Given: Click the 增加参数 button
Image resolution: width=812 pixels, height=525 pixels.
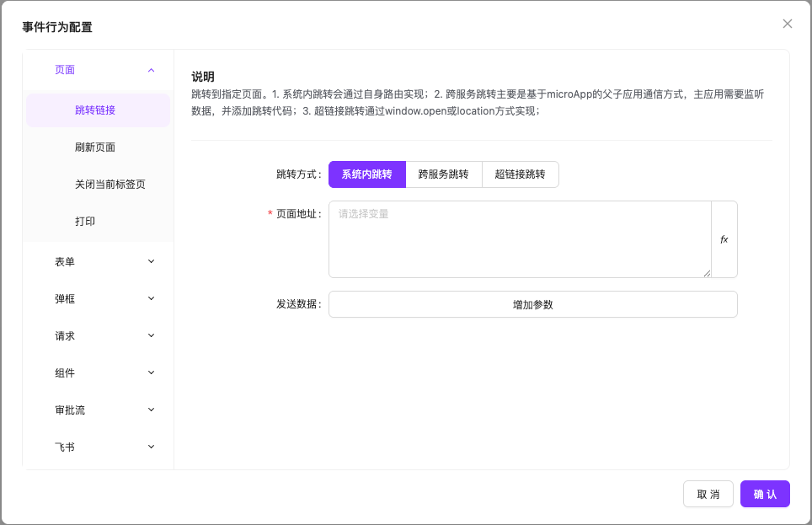Looking at the screenshot, I should point(532,304).
